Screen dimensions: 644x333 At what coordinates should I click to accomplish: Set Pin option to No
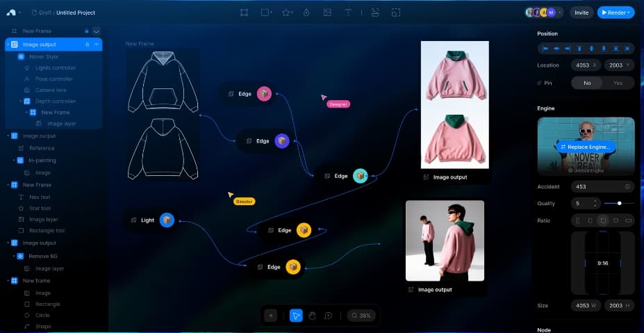tap(587, 83)
